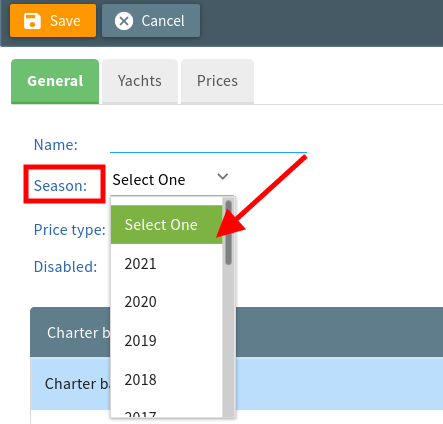Select the highlighted Charter table row
This screenshot has width=443, height=424.
[237, 384]
